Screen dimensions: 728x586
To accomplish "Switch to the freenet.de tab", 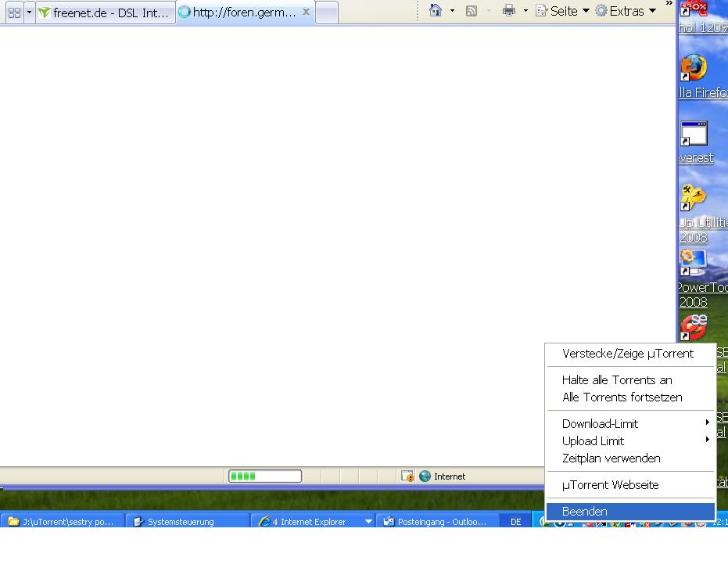I will [x=106, y=13].
